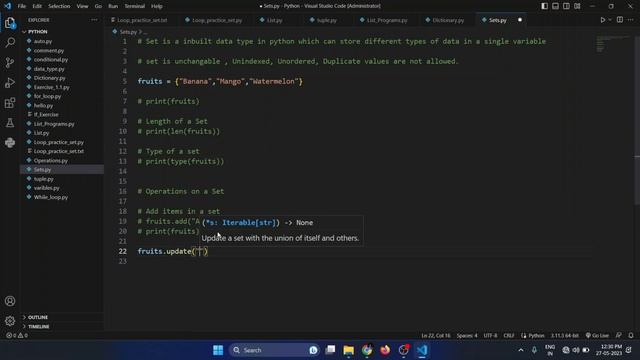The width and height of the screenshot is (640, 360).
Task: Open the File menu
Action: click(22, 6)
